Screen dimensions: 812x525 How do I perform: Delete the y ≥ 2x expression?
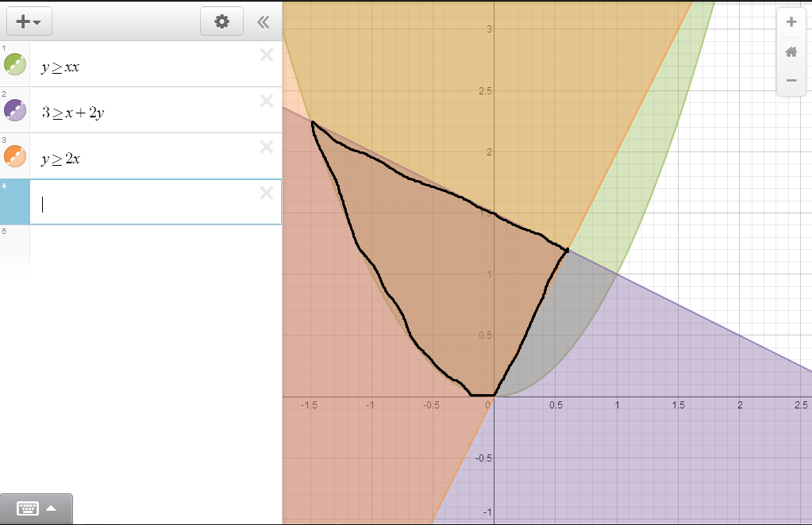click(x=266, y=147)
